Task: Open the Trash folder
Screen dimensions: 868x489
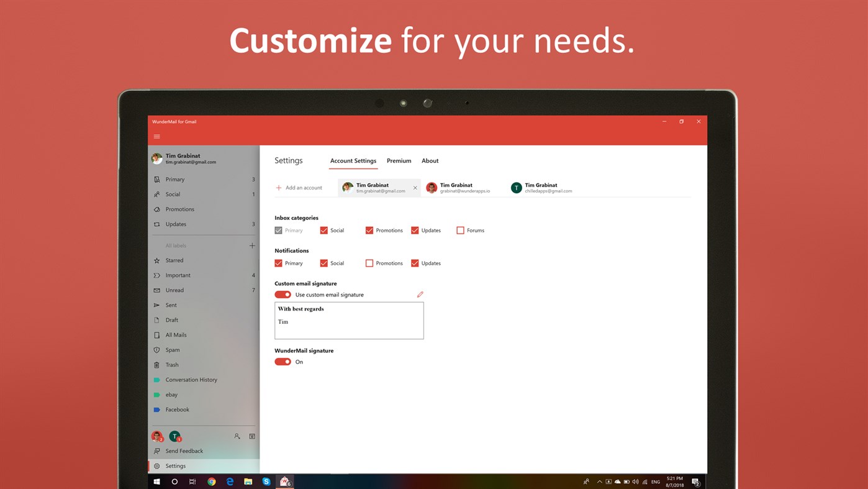Action: [x=171, y=364]
